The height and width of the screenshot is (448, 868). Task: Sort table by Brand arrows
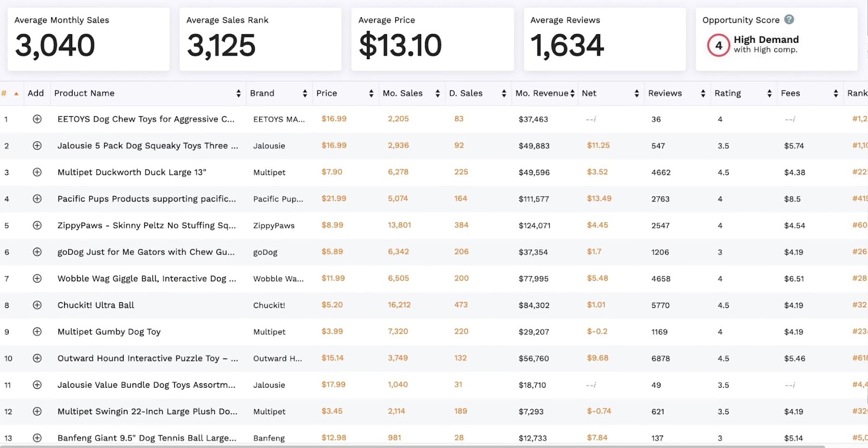click(305, 93)
